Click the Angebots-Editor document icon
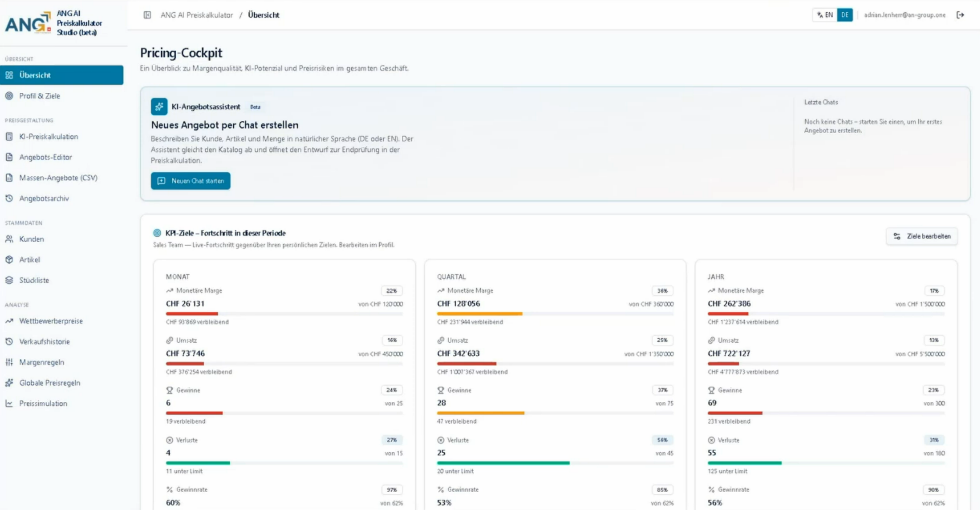This screenshot has height=510, width=980. [9, 157]
